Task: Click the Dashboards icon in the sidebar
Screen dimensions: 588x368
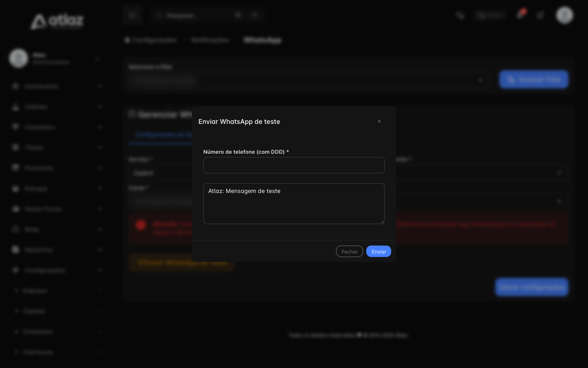Action: (16, 86)
